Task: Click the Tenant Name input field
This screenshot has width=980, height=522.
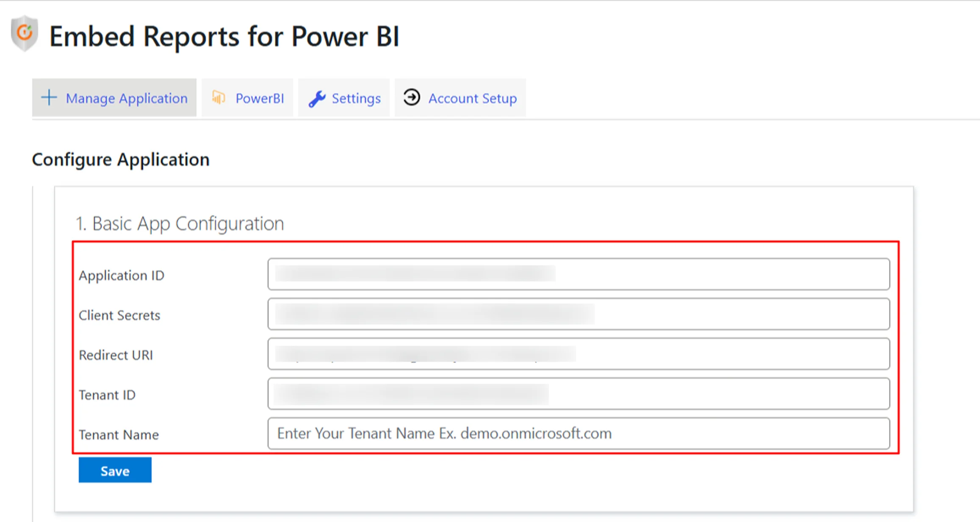Action: 579,433
